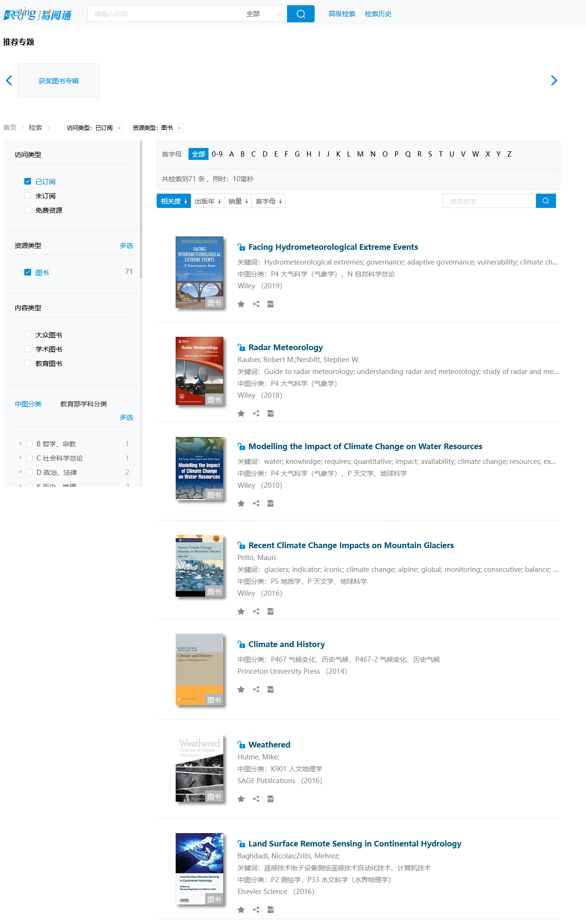Star the Weathered book as favorite

click(x=241, y=799)
